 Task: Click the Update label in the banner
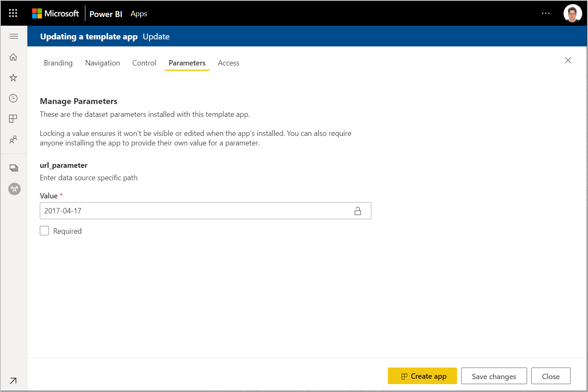[x=156, y=36]
